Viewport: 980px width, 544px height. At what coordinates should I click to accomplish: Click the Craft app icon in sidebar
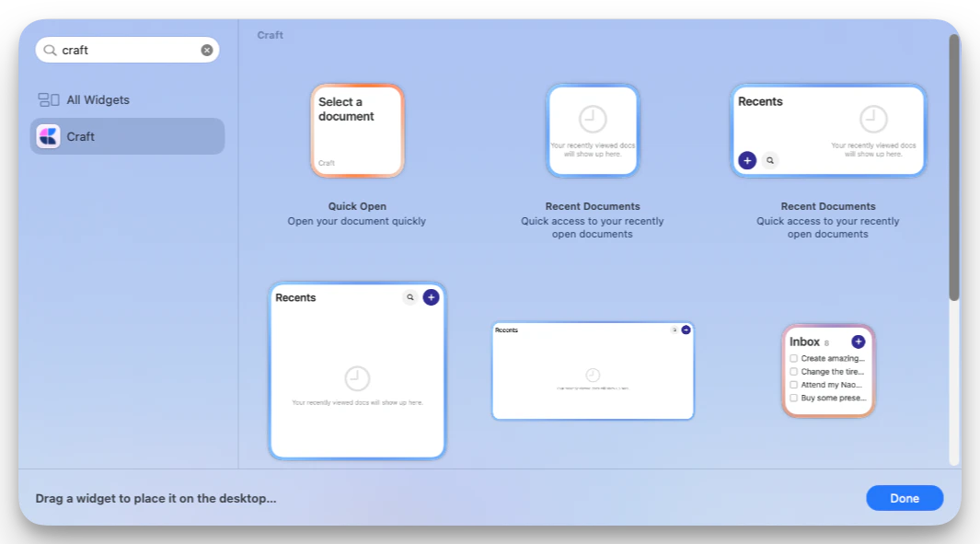pos(48,136)
